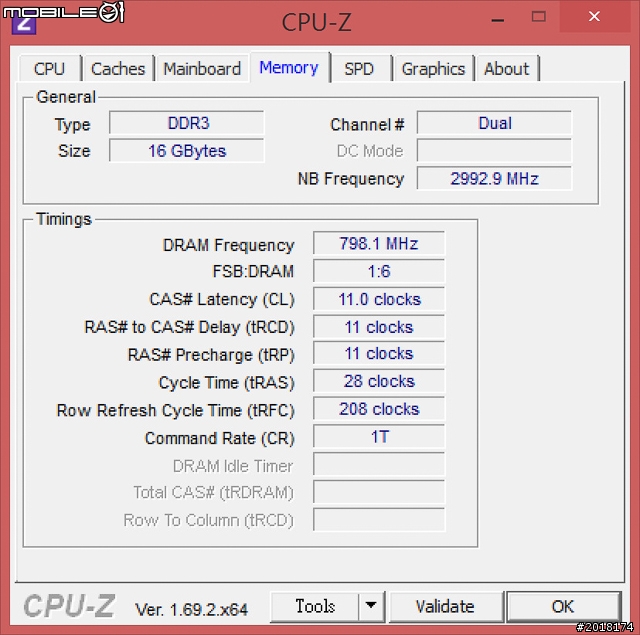Expand the Tools dropdown arrow

(371, 606)
